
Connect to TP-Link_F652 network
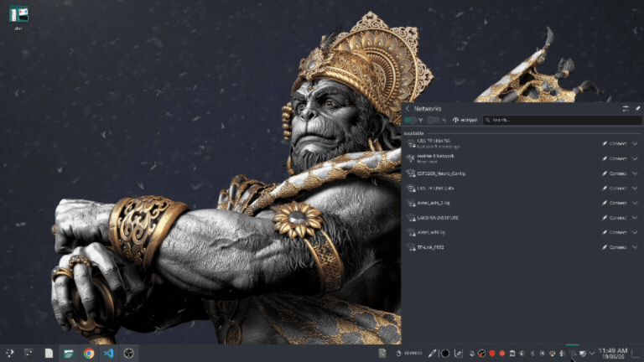tap(615, 247)
